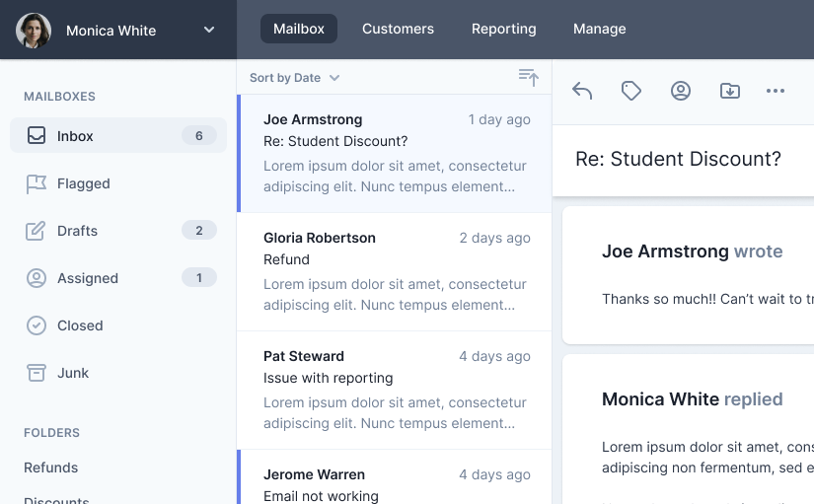
Task: Open the Customers tab
Action: tap(399, 29)
